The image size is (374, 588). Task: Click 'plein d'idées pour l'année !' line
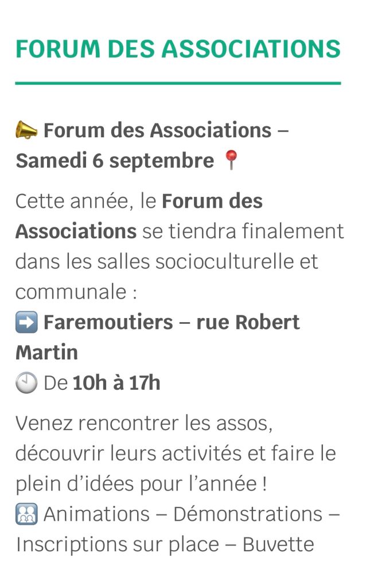pyautogui.click(x=141, y=483)
